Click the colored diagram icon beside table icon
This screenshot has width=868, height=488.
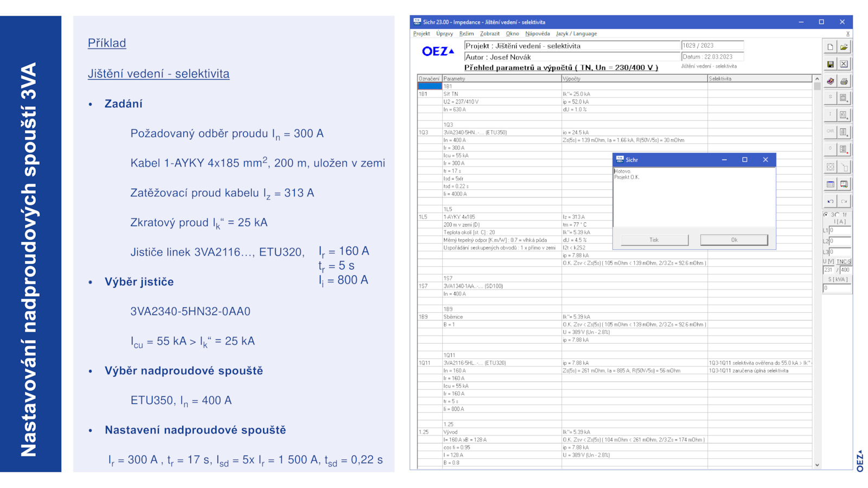click(844, 184)
